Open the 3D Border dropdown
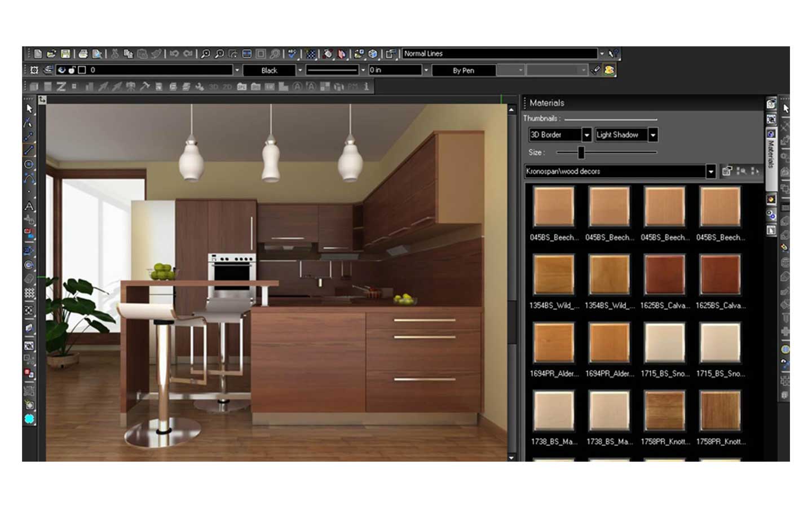 click(586, 135)
